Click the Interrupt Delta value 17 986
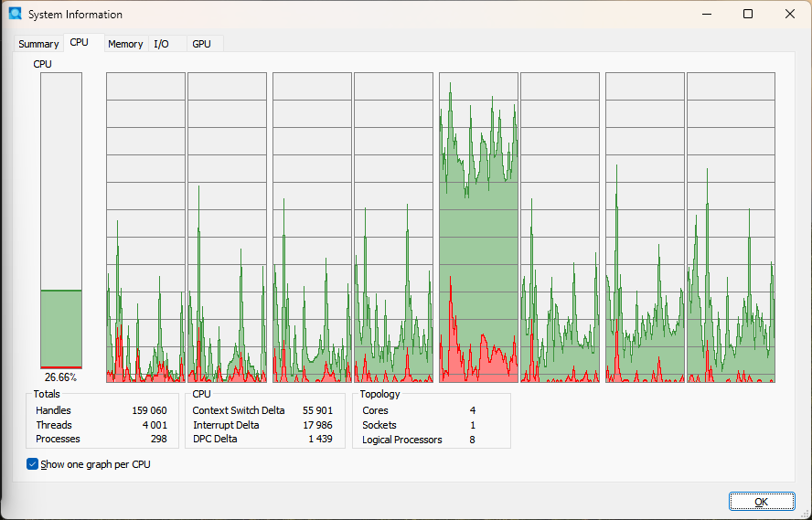This screenshot has width=812, height=520. tap(317, 425)
